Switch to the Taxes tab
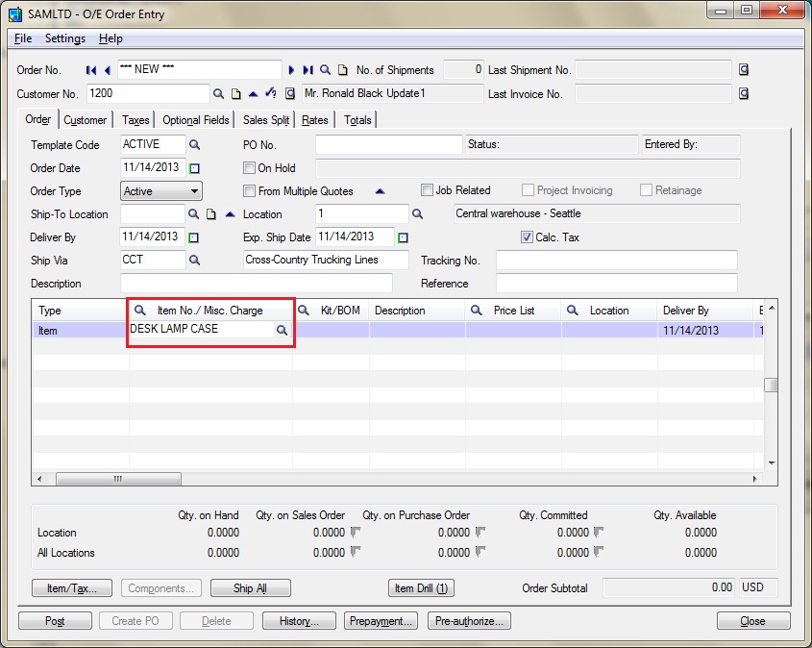The width and height of the screenshot is (812, 648). click(135, 120)
